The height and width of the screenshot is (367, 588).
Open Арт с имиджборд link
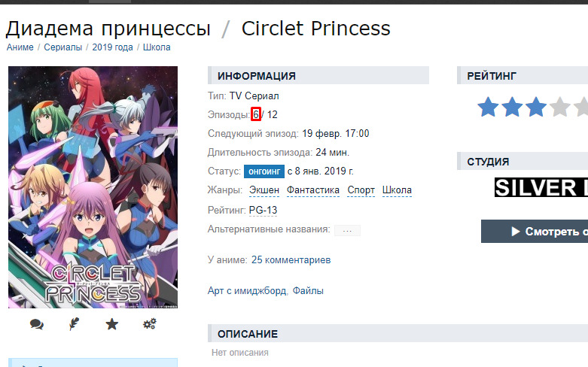tap(247, 290)
